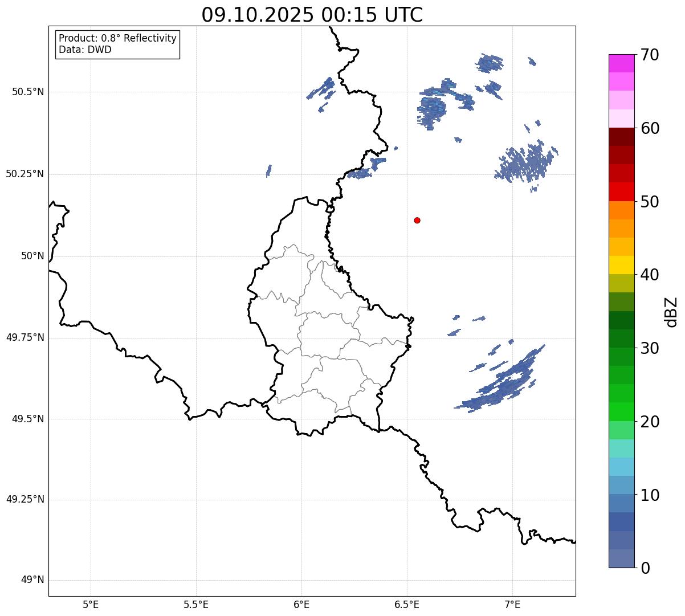Click the 50.25°N latitude label
685x616 pixels.
(25, 174)
